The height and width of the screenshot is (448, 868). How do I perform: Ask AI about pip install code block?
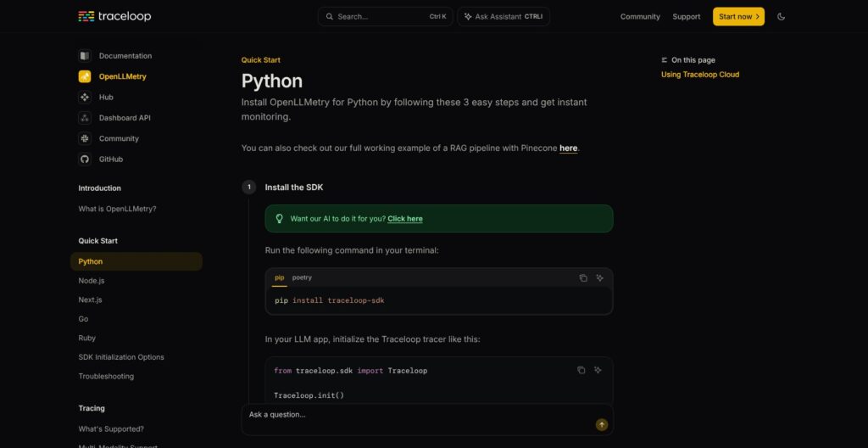[599, 277]
